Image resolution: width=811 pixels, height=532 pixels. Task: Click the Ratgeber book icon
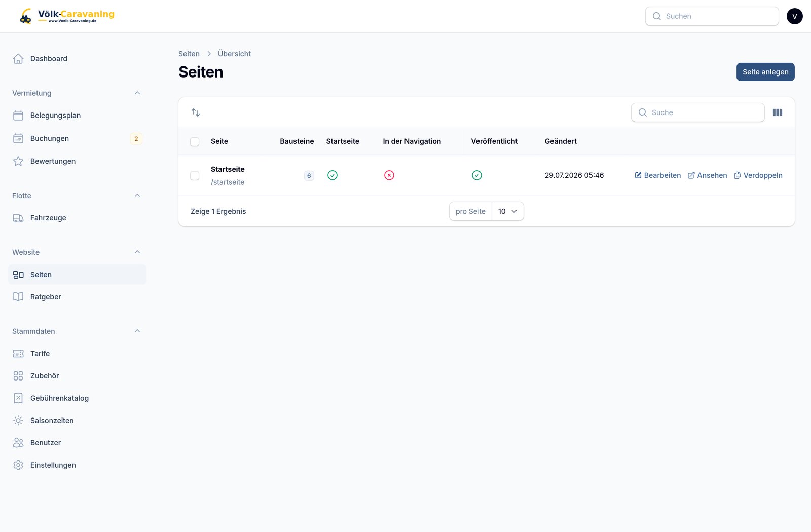coord(18,297)
